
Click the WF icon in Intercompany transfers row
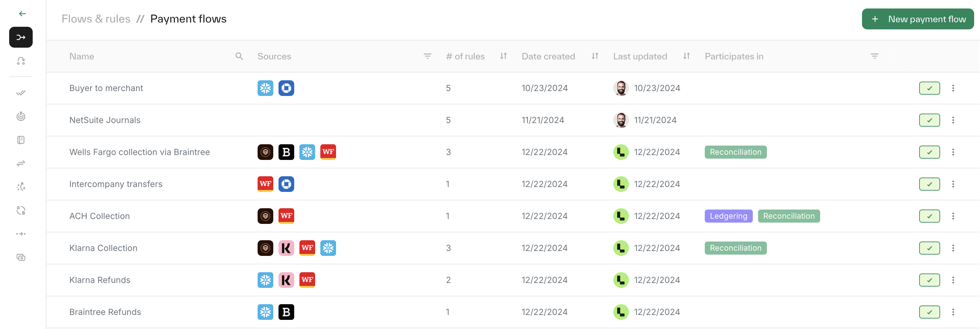pyautogui.click(x=265, y=184)
